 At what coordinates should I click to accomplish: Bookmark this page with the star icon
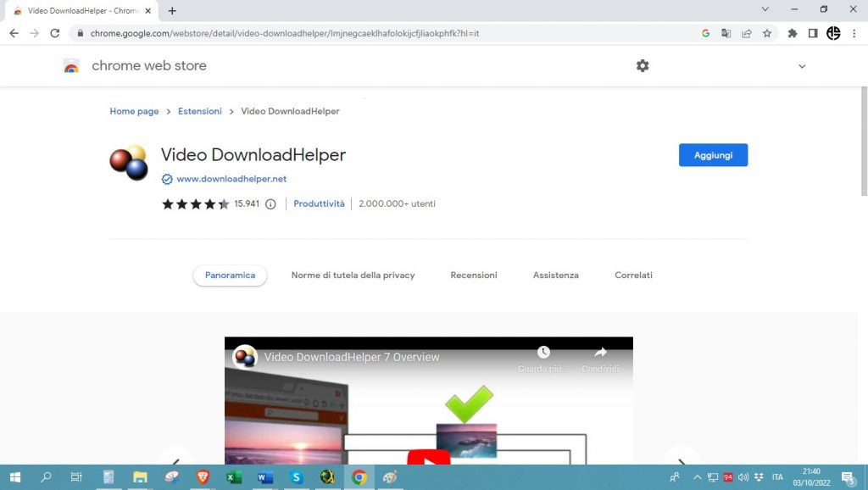767,34
